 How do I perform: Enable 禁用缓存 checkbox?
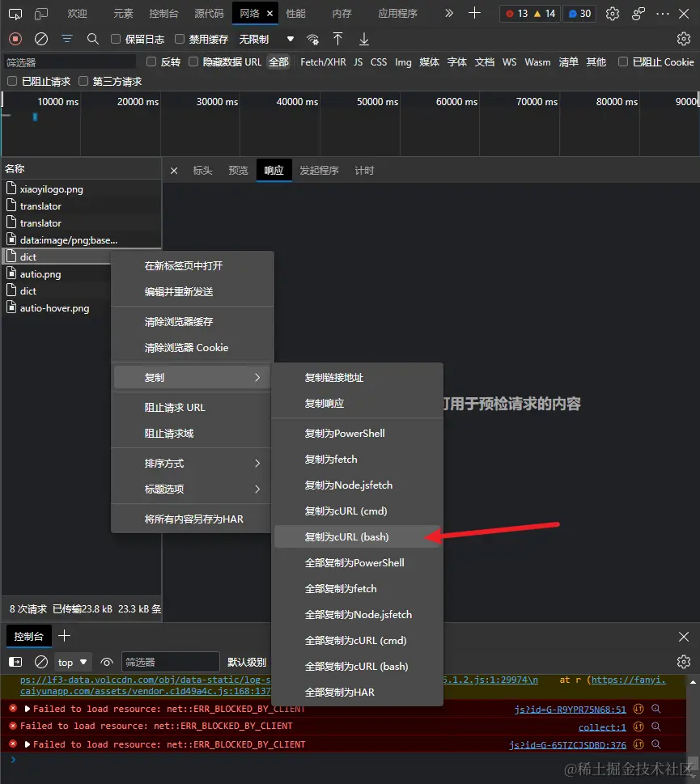pyautogui.click(x=180, y=39)
